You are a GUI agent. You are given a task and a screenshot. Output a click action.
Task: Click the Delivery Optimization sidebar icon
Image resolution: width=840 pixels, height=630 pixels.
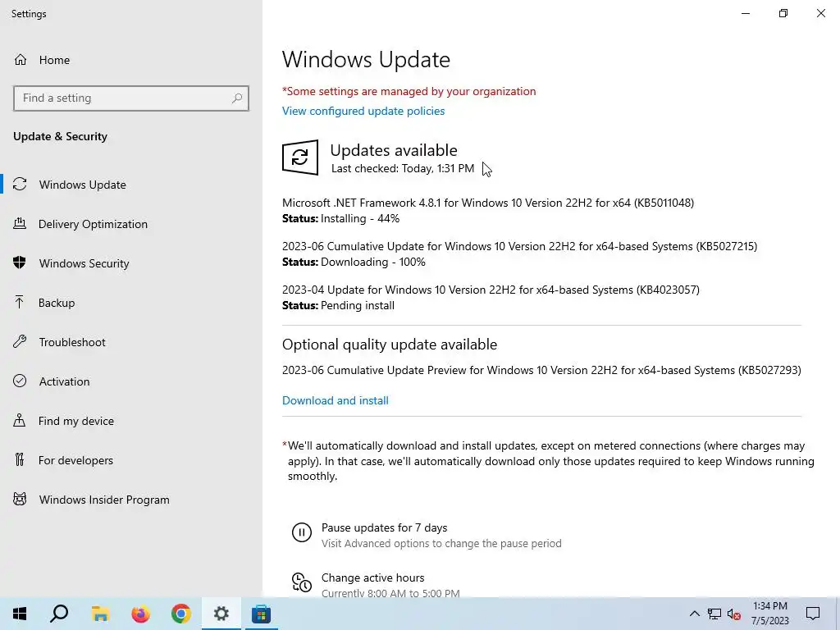point(20,224)
